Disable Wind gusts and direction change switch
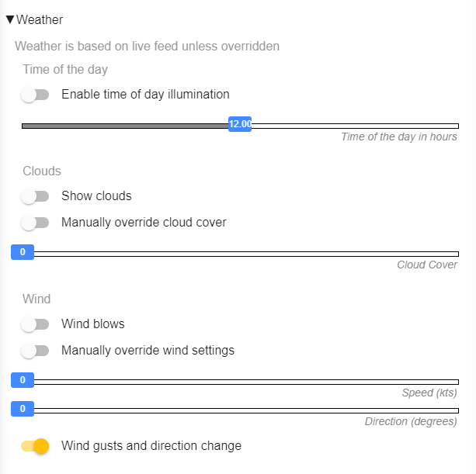 (36, 446)
